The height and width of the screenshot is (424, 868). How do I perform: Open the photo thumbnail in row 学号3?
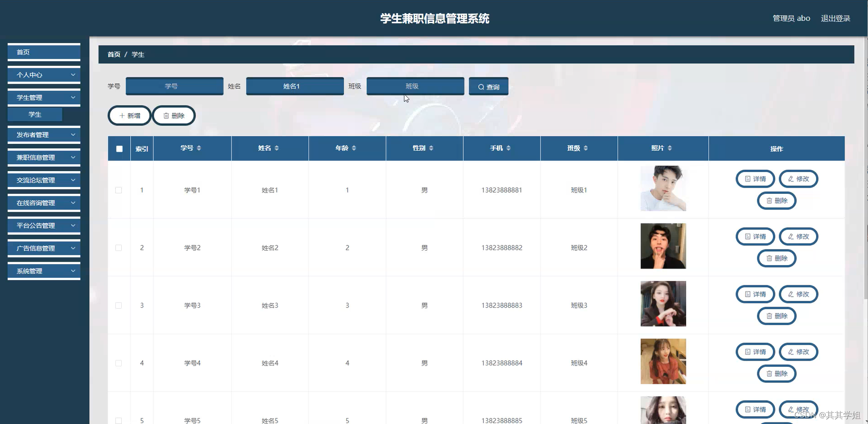point(663,304)
